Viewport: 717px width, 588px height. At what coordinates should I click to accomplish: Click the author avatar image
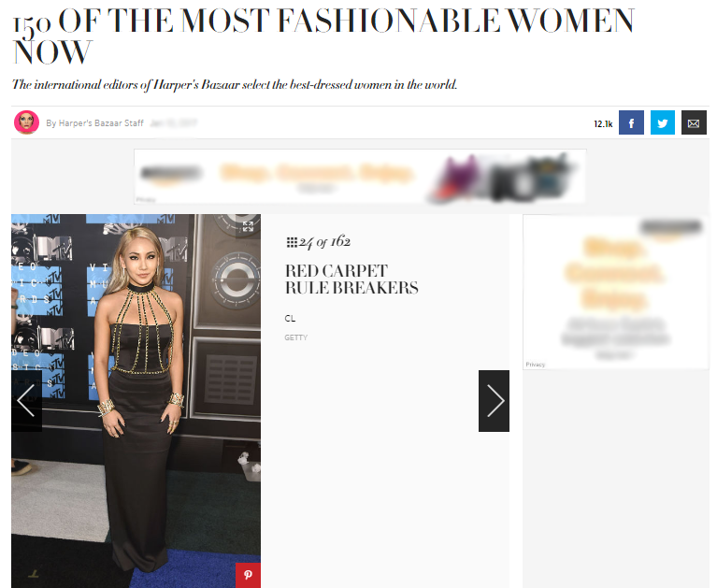[26, 122]
